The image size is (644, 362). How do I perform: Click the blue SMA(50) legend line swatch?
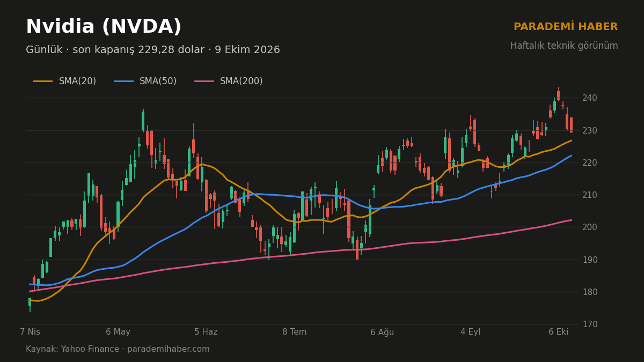click(x=123, y=82)
